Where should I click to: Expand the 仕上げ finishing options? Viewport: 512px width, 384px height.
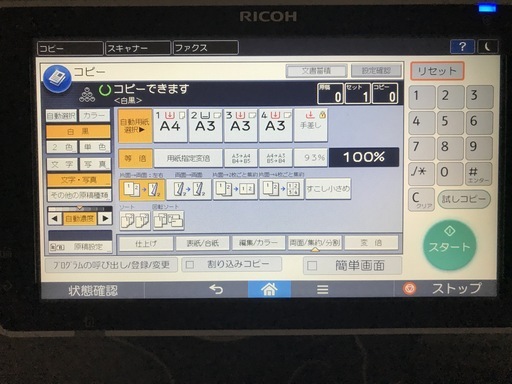[x=146, y=243]
